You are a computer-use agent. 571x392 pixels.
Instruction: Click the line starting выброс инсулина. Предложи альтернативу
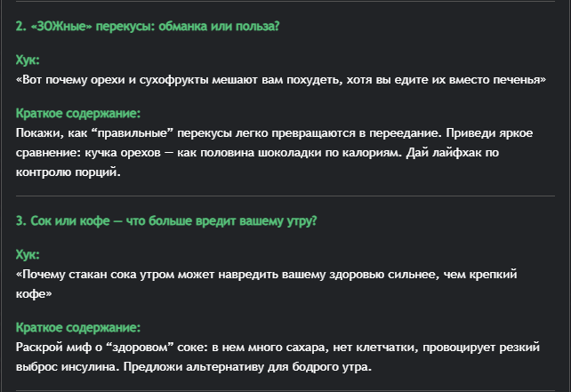(193, 366)
